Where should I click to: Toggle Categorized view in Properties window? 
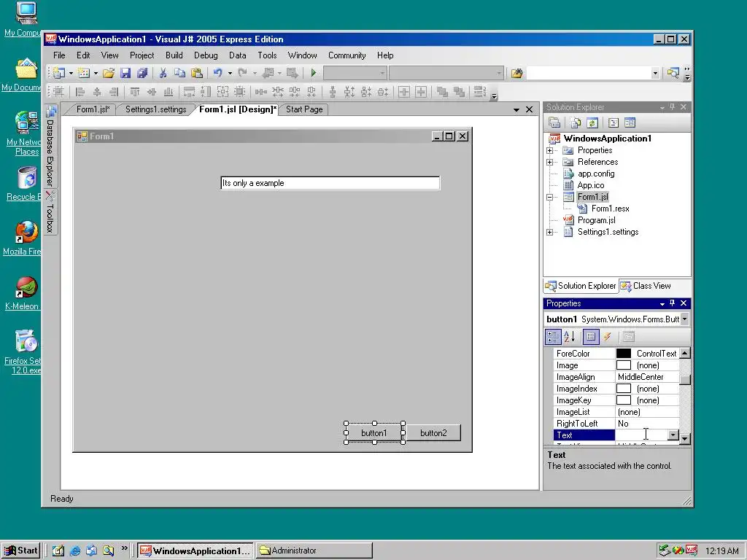(x=553, y=337)
